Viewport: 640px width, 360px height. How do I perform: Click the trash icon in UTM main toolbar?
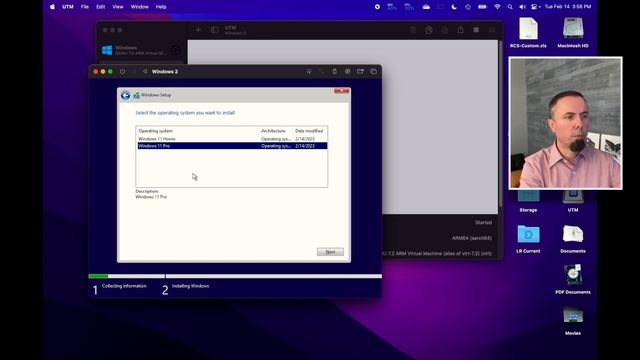coord(413,30)
